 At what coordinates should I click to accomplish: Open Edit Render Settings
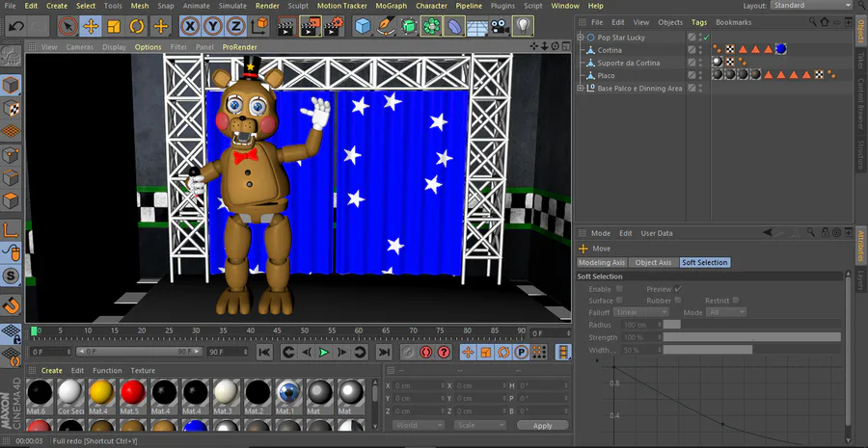pos(334,26)
